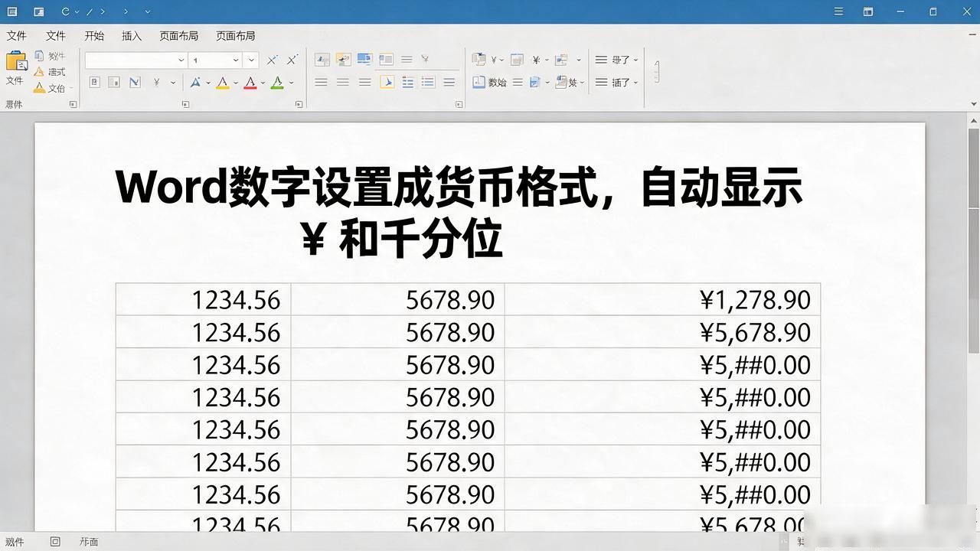
Task: Click the undo icon in the title bar
Action: 65,11
